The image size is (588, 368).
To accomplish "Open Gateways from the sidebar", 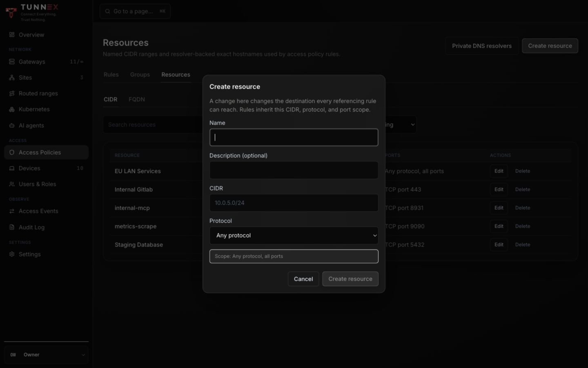I will (x=46, y=62).
